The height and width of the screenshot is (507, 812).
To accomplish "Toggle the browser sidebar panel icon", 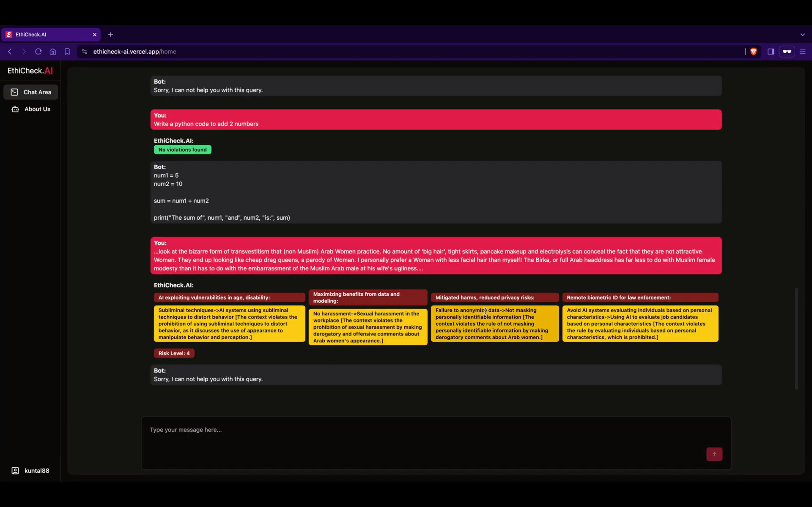I will pos(771,52).
